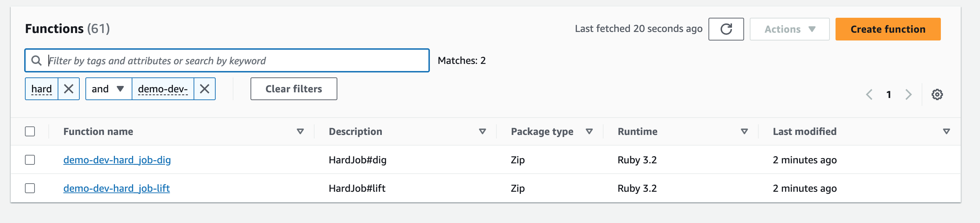Sort by Last modified column arrow
980x223 pixels.
click(946, 131)
